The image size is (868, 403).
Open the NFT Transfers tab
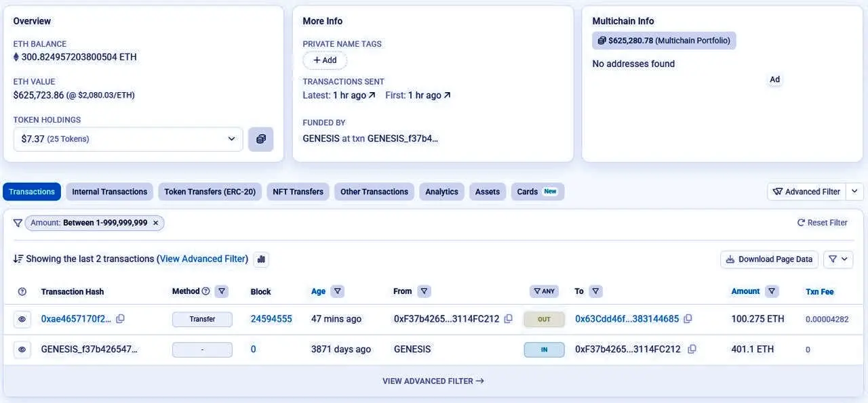(x=298, y=192)
